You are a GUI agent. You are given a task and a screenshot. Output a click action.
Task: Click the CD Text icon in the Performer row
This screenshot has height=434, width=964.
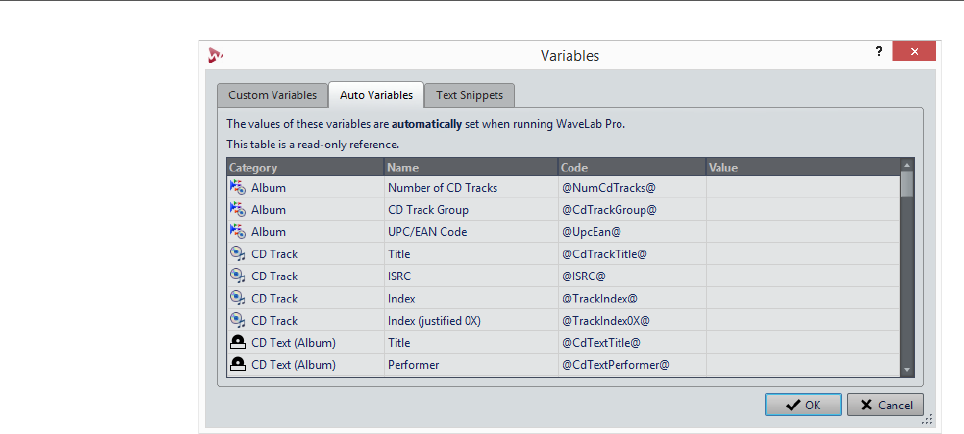pos(238,365)
